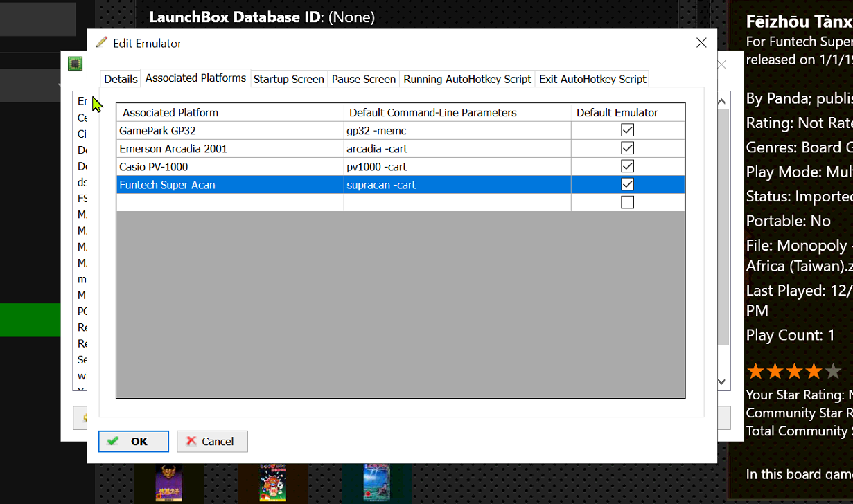
Task: Select the Funtech Super Acan platform cell
Action: 230,184
